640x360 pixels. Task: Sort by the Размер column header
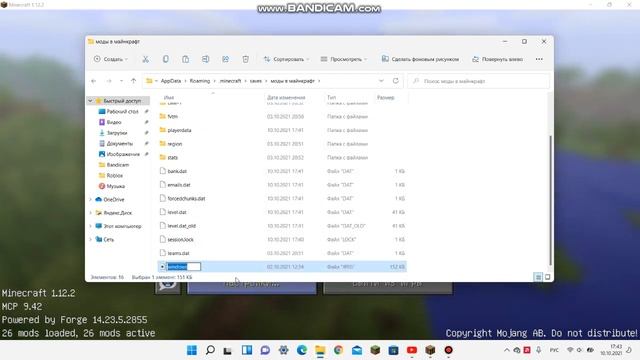pyautogui.click(x=386, y=98)
